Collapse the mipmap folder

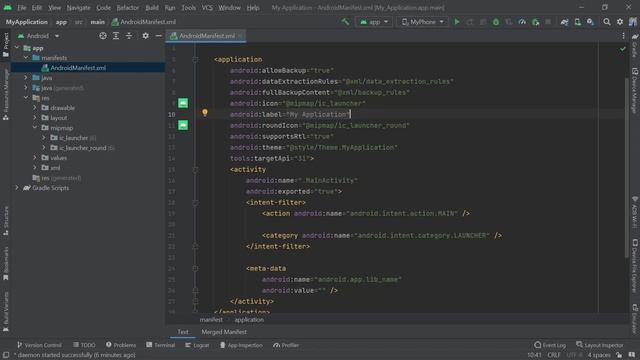pos(35,128)
